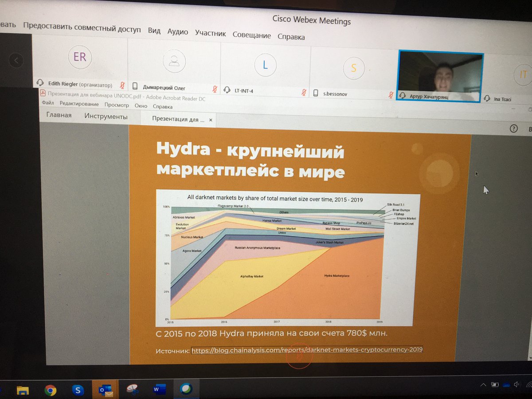Open the Просмотр menu in Acrobat Reader
Screen dimensions: 532x399
(117, 106)
